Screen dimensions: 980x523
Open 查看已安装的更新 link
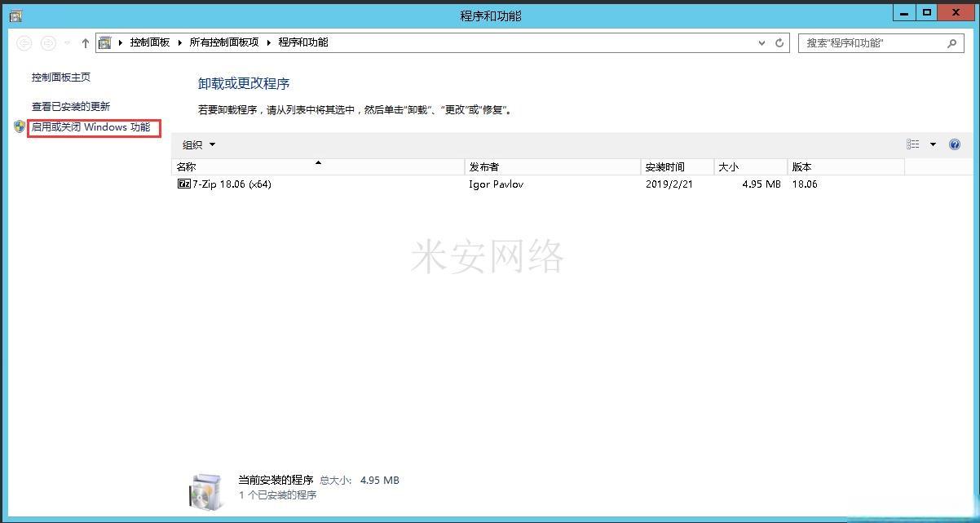click(71, 107)
